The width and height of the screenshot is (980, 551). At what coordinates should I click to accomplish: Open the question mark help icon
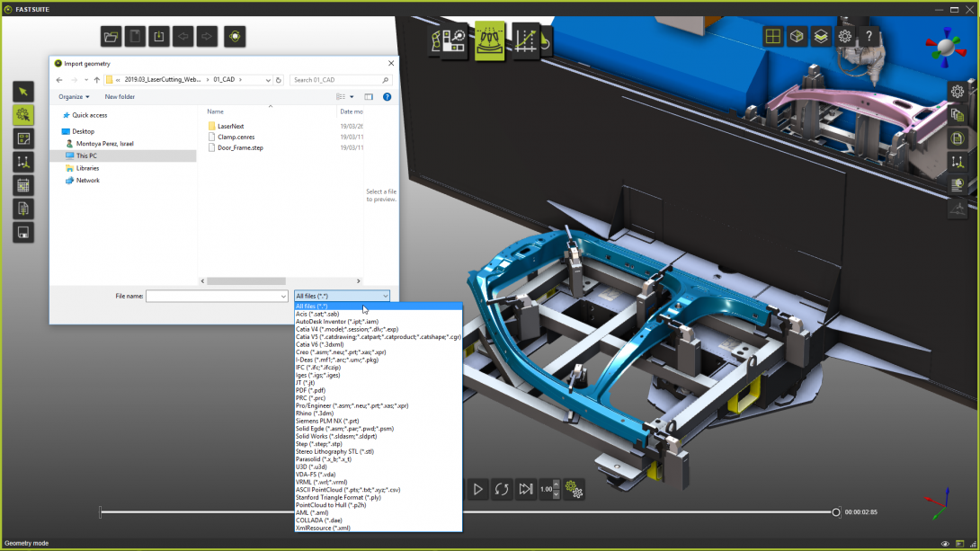click(x=869, y=37)
